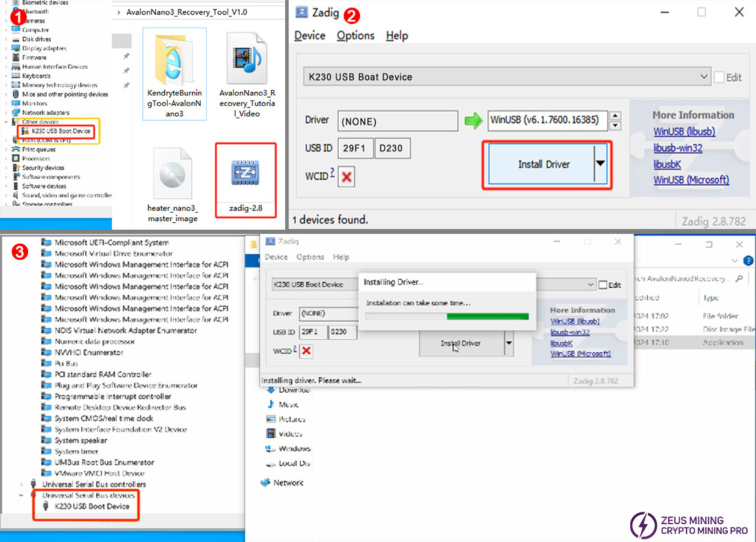Click the red X WCID status icon

pos(347,177)
